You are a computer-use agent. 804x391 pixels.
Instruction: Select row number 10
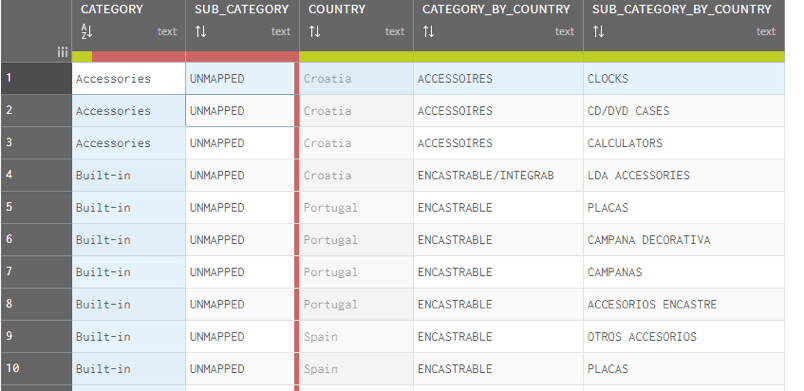click(x=36, y=369)
